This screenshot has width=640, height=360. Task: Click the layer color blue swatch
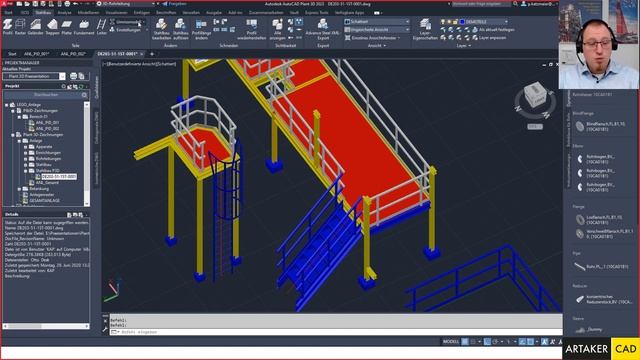point(462,22)
